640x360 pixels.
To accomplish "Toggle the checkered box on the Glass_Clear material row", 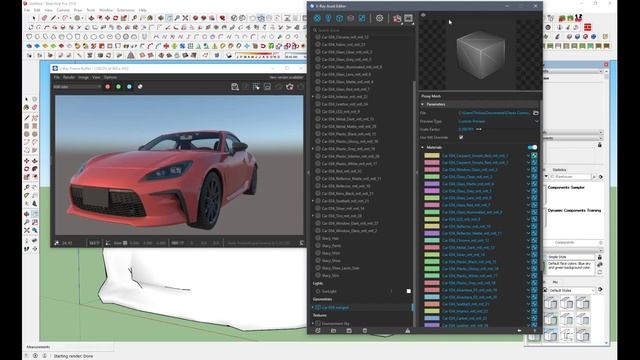I will click(534, 177).
